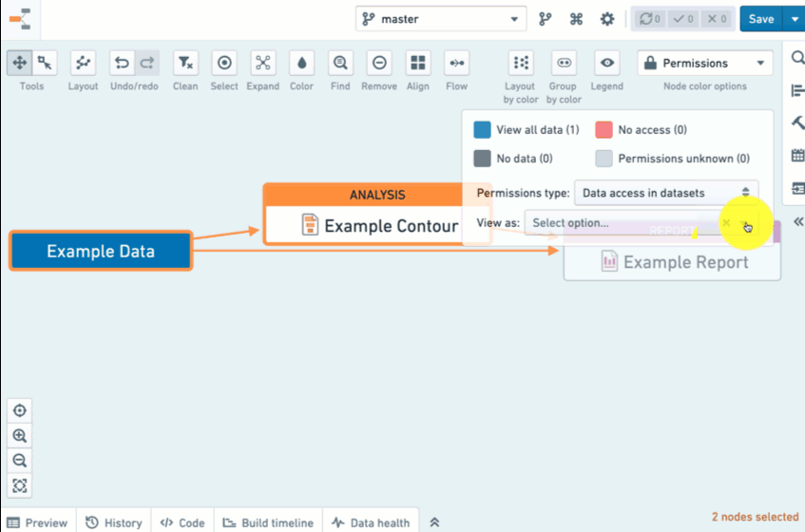The width and height of the screenshot is (805, 532).
Task: Click the center graph target icon
Action: pos(20,410)
